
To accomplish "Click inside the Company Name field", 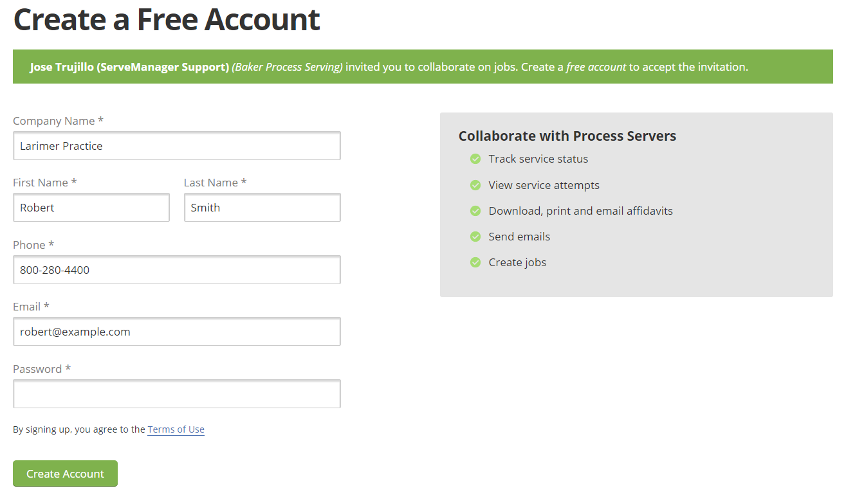I will tap(177, 145).
